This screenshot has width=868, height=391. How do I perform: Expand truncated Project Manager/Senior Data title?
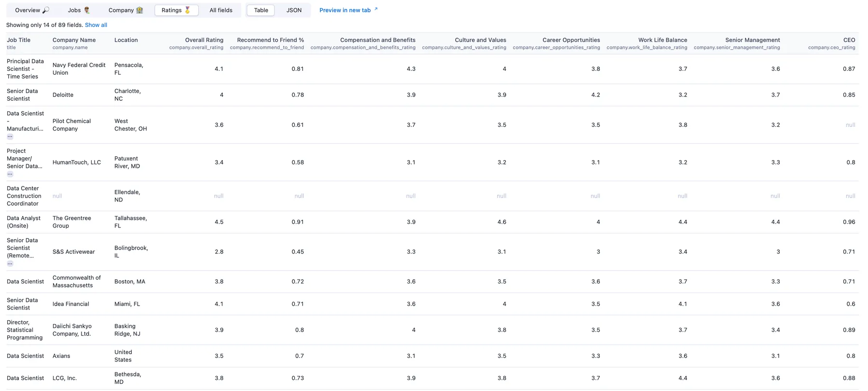pos(10,175)
